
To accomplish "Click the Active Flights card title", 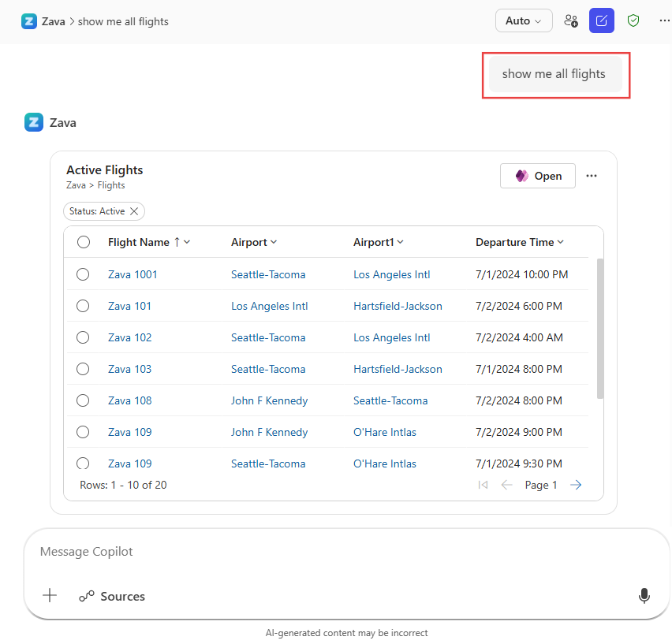I will click(105, 170).
